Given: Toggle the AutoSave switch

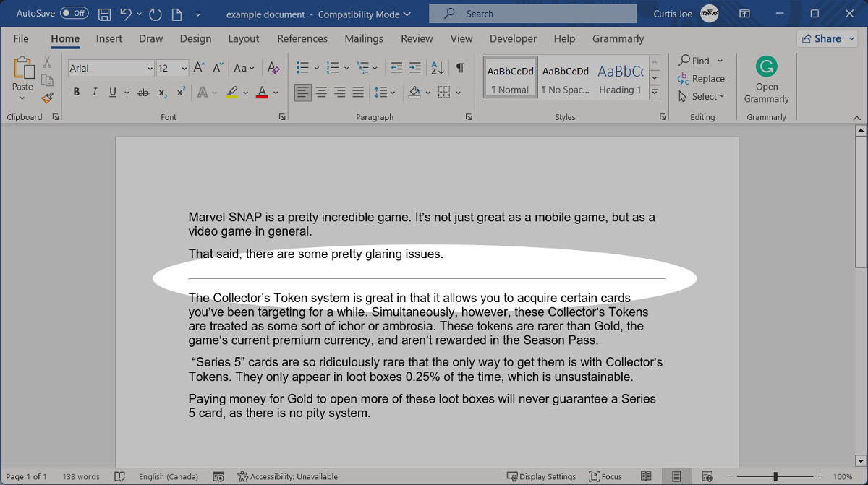Looking at the screenshot, I should (x=75, y=13).
